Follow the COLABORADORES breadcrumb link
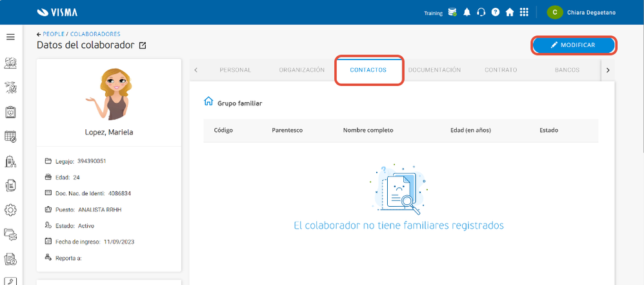The width and height of the screenshot is (644, 285). tap(96, 34)
